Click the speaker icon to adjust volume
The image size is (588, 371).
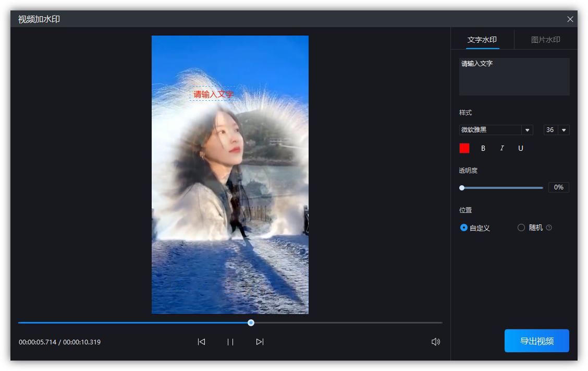[436, 342]
